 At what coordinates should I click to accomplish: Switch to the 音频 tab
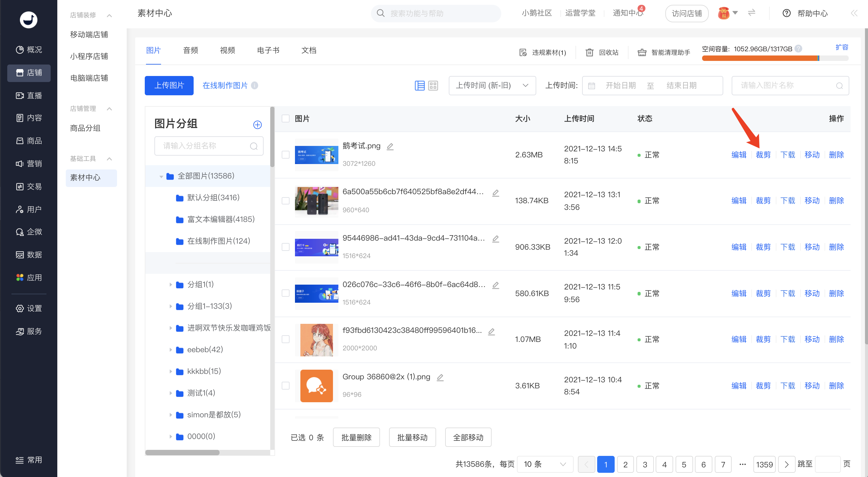(190, 51)
